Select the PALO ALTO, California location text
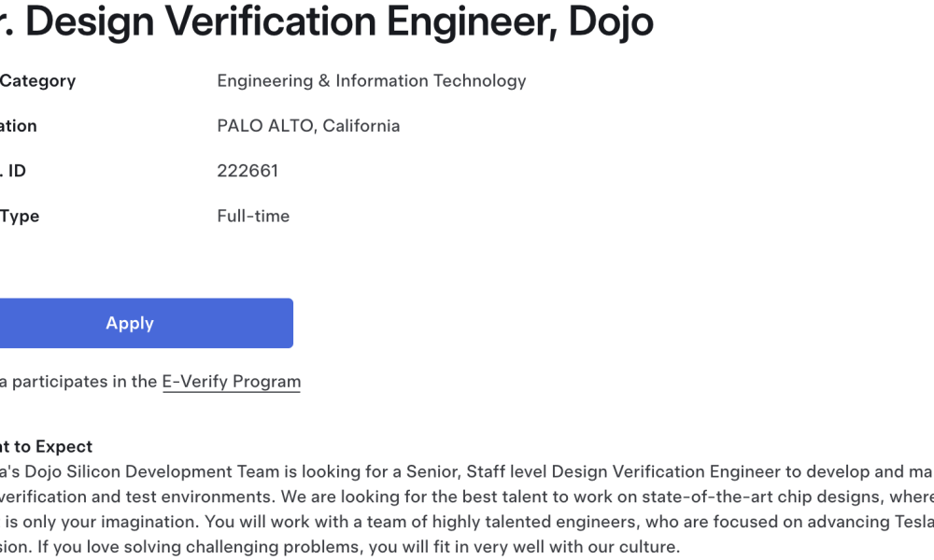934x560 pixels. (x=308, y=126)
